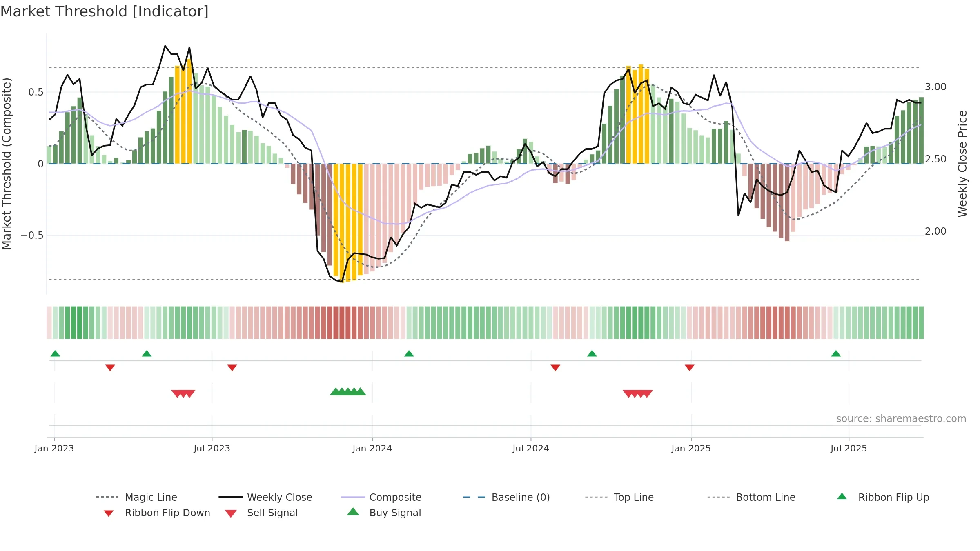The image size is (980, 551).
Task: Click the dark red ribbon segment before Jan 2024
Action: pos(342,322)
